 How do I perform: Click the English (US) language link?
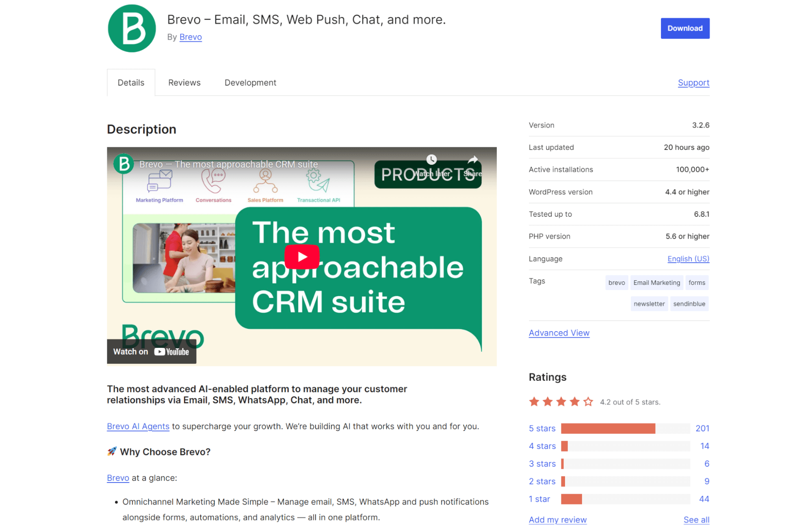coord(688,259)
